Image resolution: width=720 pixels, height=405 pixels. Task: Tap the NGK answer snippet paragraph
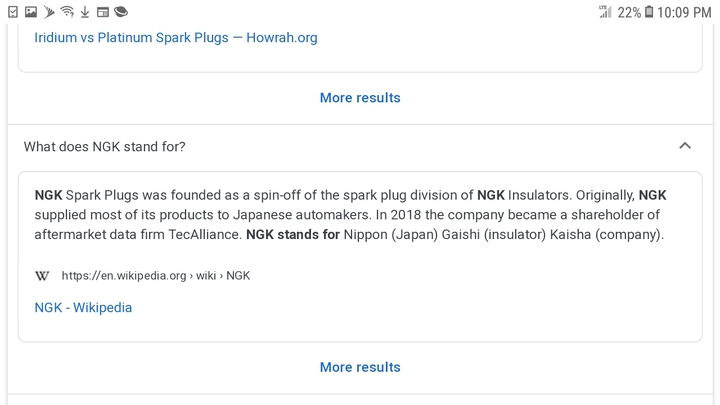coord(350,215)
